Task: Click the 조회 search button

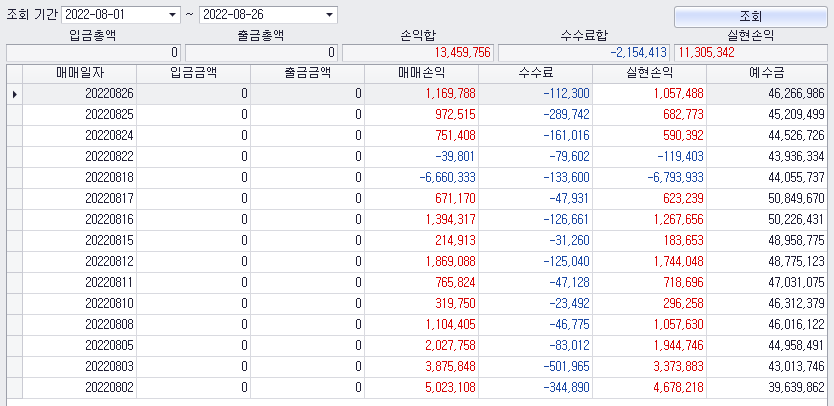Action: (750, 16)
